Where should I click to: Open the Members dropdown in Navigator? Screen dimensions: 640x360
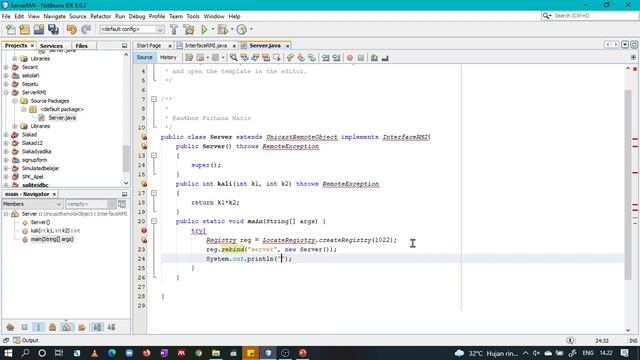pyautogui.click(x=32, y=204)
